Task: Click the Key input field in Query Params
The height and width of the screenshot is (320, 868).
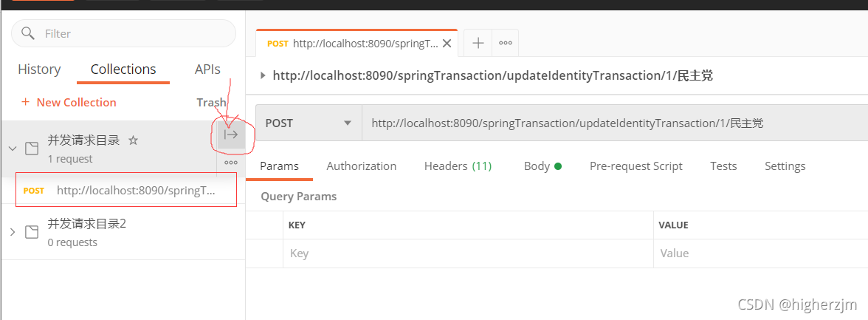Action: coord(468,253)
